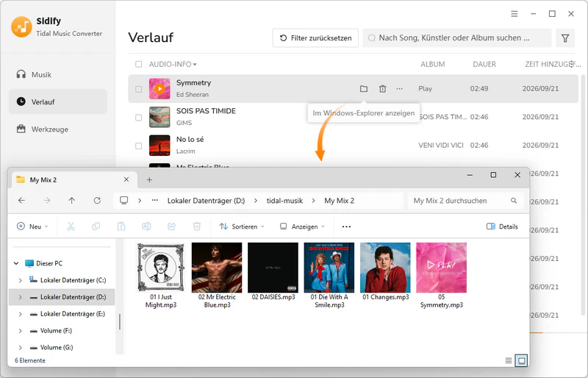Click the DAUER column header
This screenshot has width=588, height=378.
tap(484, 64)
